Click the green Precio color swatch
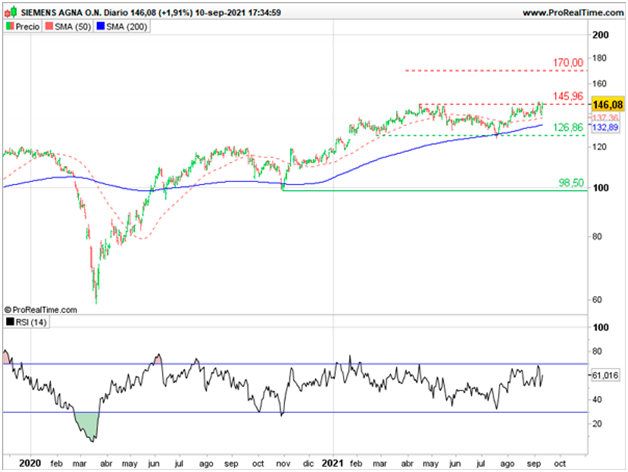This screenshot has height=472, width=628. (10, 26)
